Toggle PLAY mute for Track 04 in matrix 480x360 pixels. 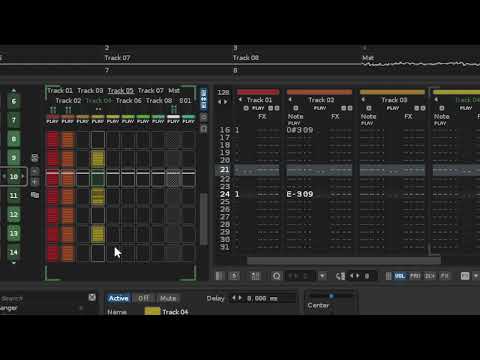coord(98,121)
